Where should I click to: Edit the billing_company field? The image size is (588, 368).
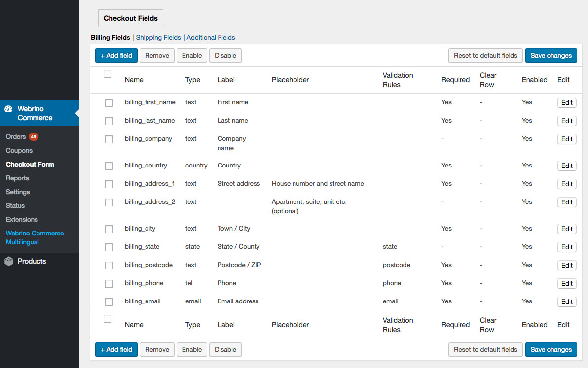pyautogui.click(x=567, y=139)
